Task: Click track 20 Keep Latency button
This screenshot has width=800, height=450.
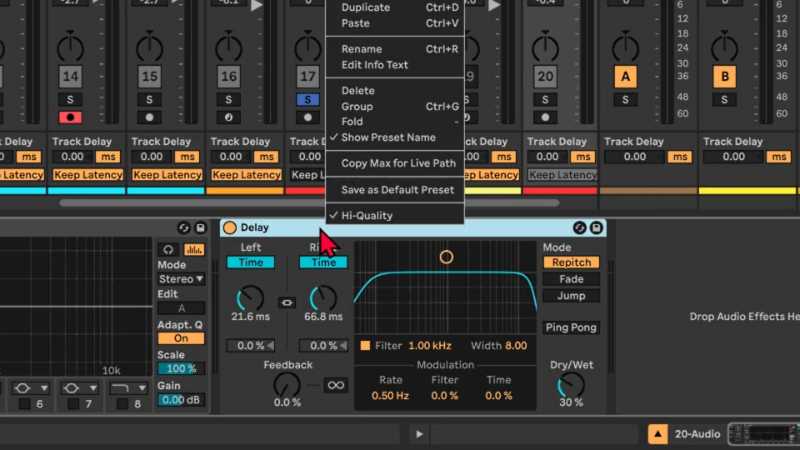Action: pyautogui.click(x=562, y=175)
